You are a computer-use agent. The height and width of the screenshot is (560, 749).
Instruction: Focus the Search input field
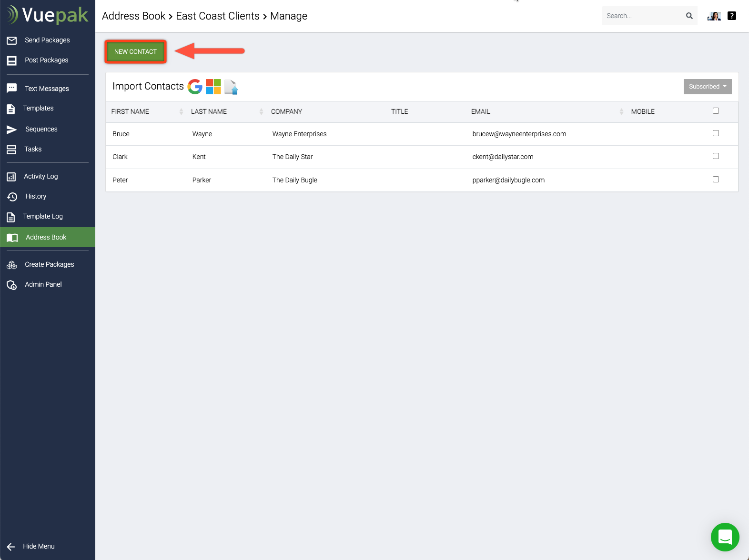(x=642, y=16)
